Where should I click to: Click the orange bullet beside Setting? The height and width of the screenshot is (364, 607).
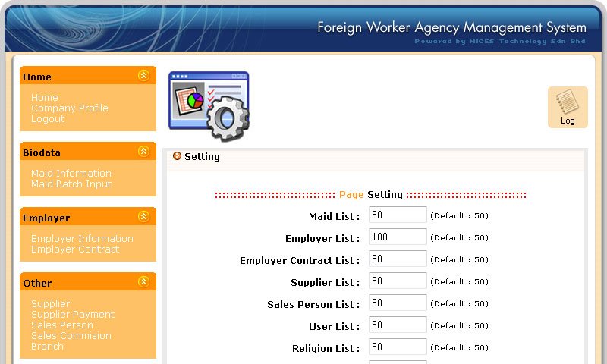pyautogui.click(x=178, y=156)
